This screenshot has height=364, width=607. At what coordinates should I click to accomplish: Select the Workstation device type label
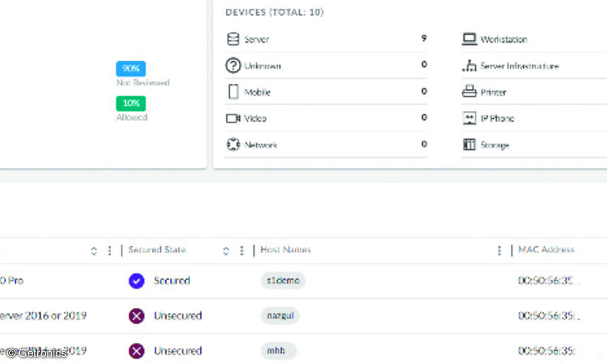(504, 39)
